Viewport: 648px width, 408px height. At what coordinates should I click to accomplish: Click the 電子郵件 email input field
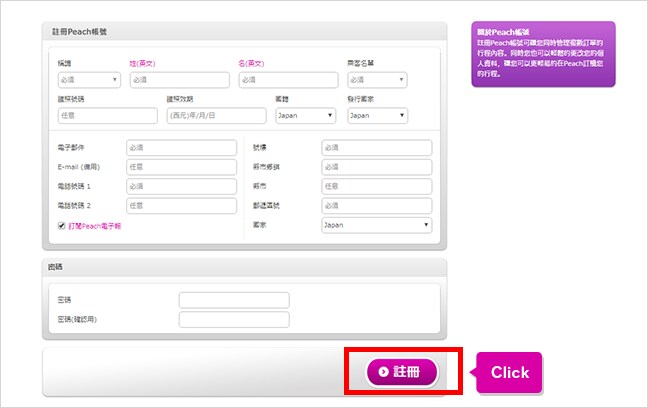click(181, 148)
